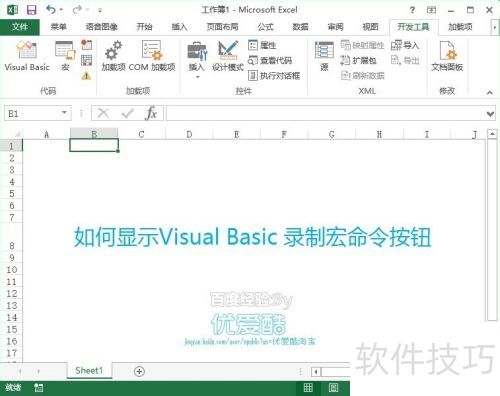
Task: Switch to the 公式 Formulas tab
Action: click(265, 27)
